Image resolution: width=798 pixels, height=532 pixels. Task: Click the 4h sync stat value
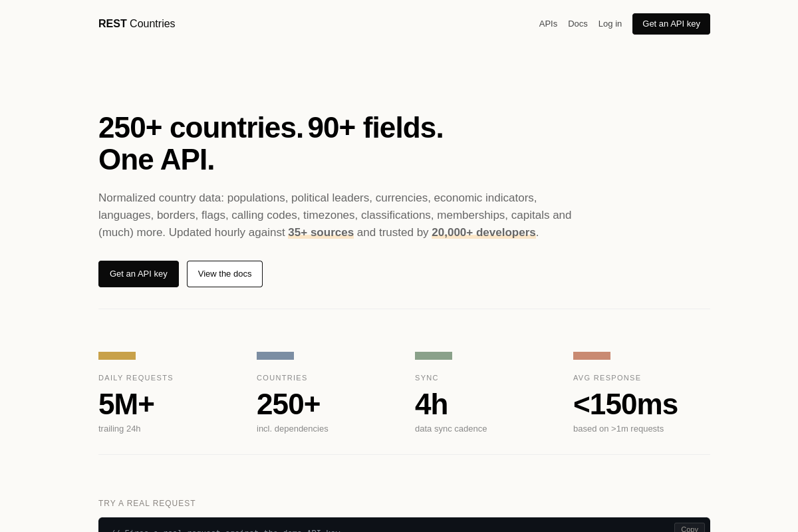pyautogui.click(x=432, y=404)
